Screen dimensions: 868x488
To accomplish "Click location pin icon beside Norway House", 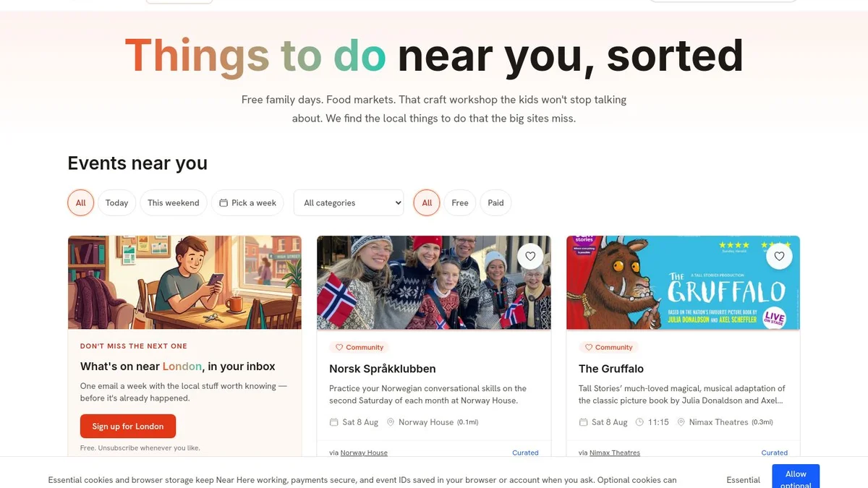I will click(391, 422).
